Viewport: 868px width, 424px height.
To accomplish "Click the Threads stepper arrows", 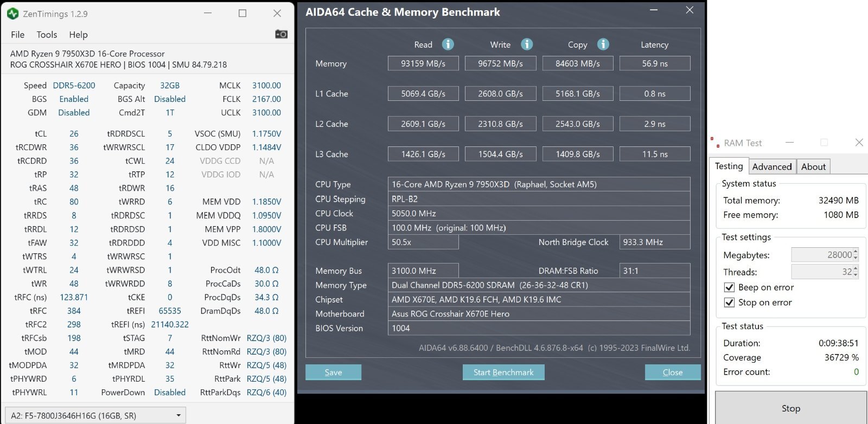I will pos(856,272).
